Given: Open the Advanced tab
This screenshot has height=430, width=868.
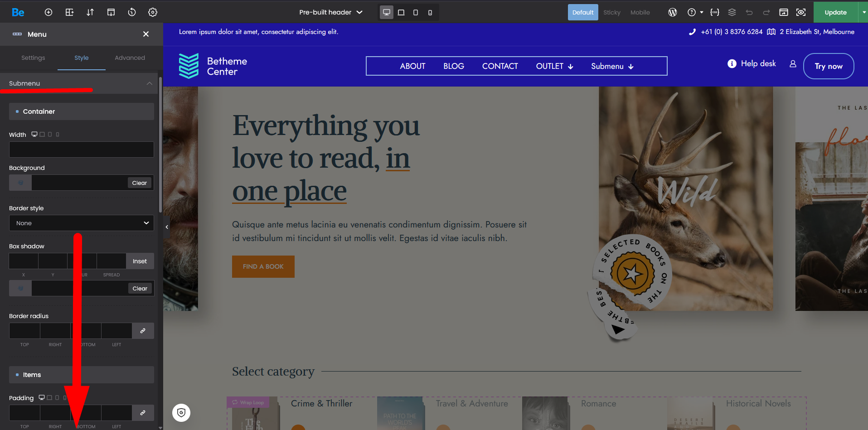Looking at the screenshot, I should (x=130, y=58).
